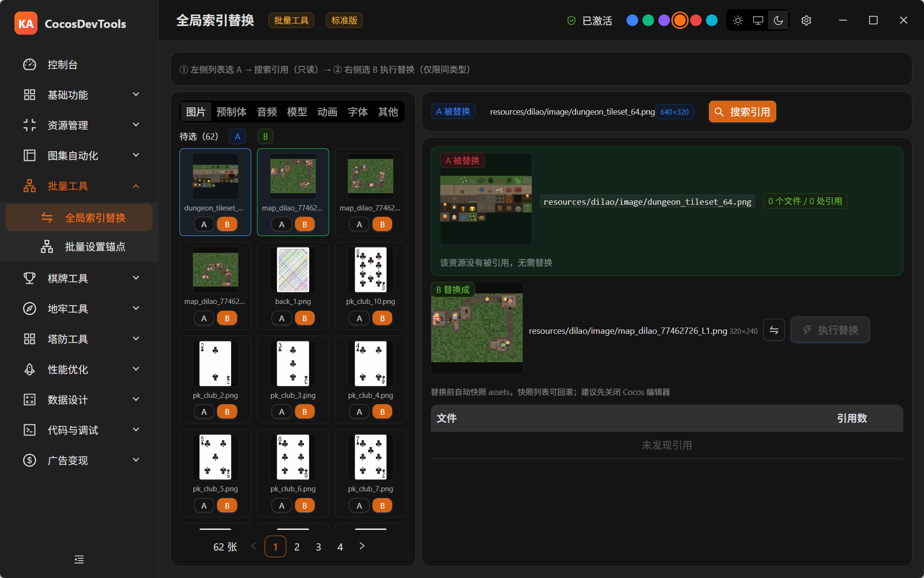This screenshot has height=578, width=924.
Task: Open the 控制台 dashboard icon
Action: click(x=30, y=65)
